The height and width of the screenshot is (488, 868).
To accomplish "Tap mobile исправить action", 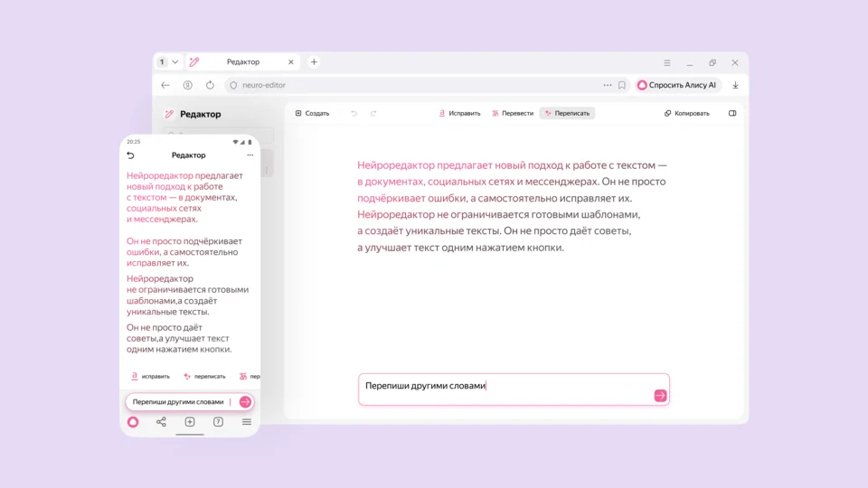I will 151,376.
